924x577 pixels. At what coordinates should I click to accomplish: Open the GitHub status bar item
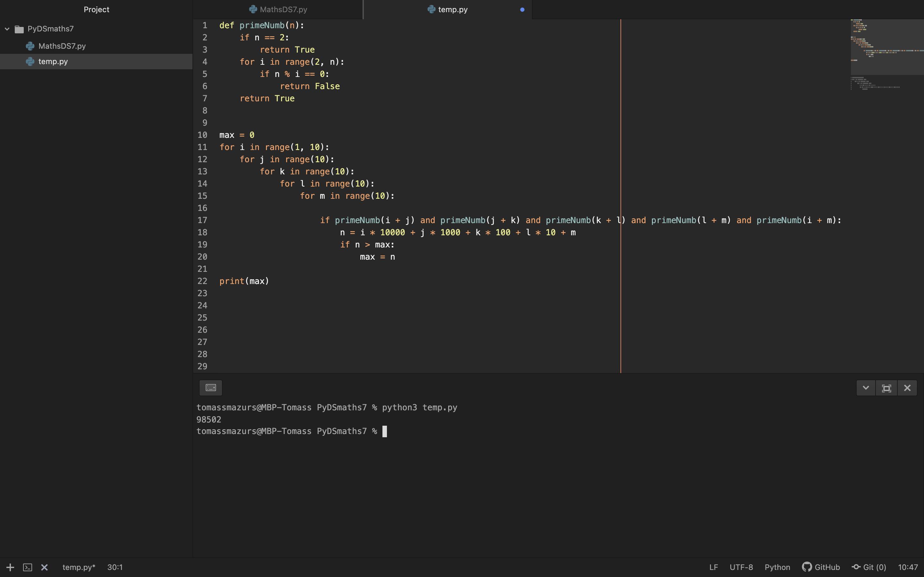pos(821,567)
